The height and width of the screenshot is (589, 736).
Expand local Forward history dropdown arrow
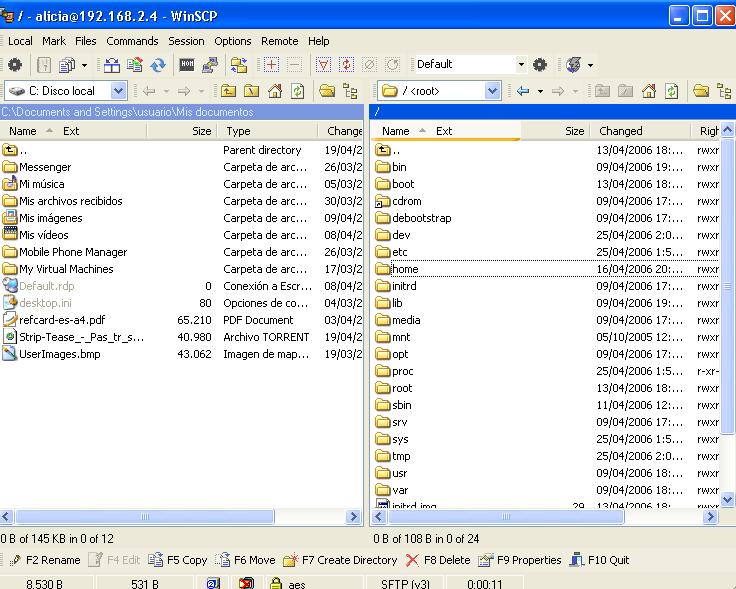(201, 91)
